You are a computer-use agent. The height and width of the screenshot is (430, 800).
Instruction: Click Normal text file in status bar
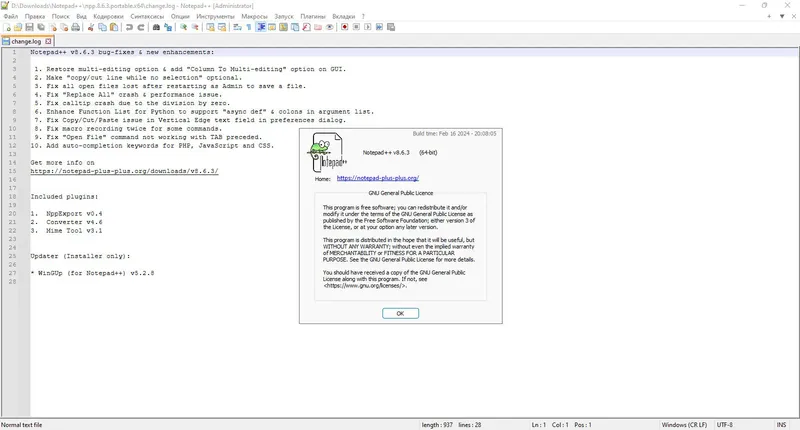[21, 424]
